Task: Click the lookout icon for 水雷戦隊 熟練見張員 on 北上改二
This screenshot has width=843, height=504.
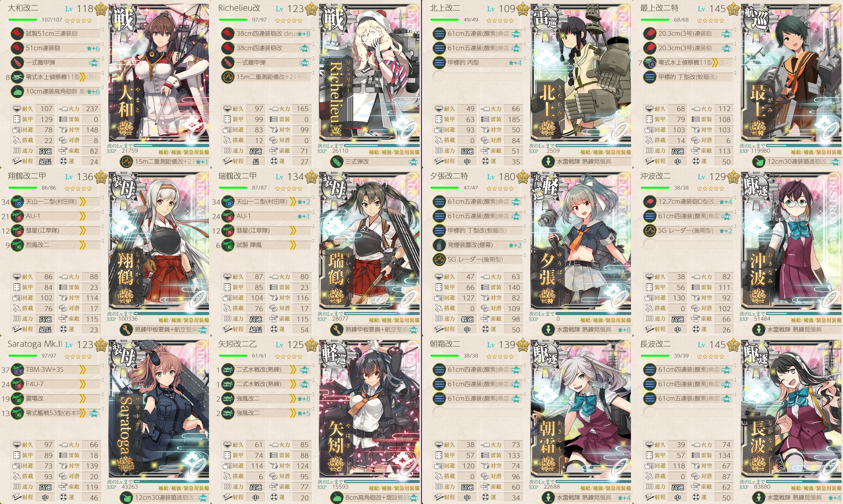Action: [x=548, y=162]
